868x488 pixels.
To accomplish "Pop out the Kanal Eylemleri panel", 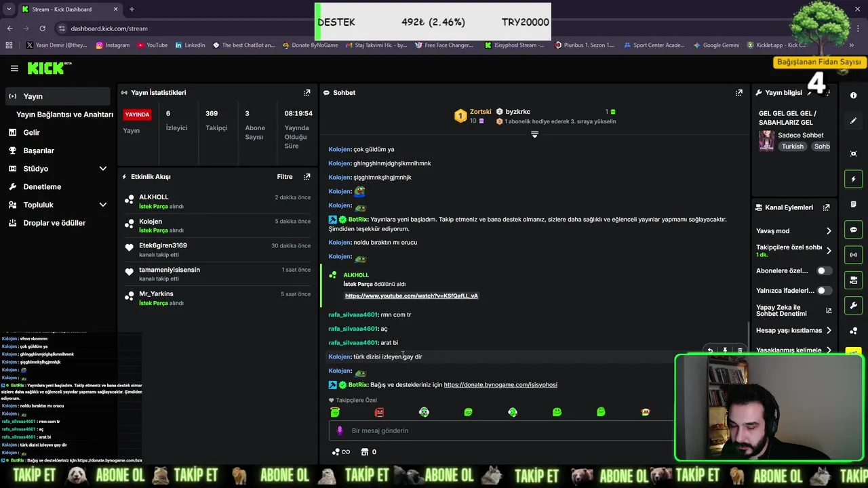I will (x=826, y=207).
